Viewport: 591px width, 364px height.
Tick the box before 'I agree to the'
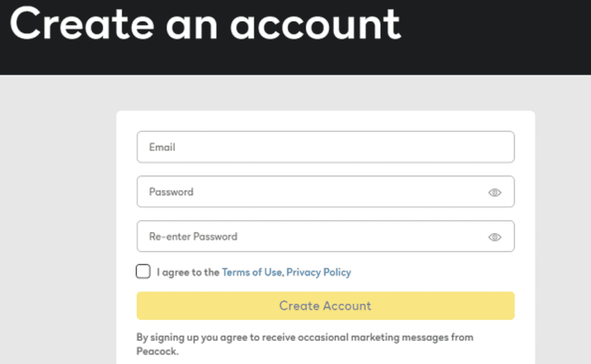[143, 272]
